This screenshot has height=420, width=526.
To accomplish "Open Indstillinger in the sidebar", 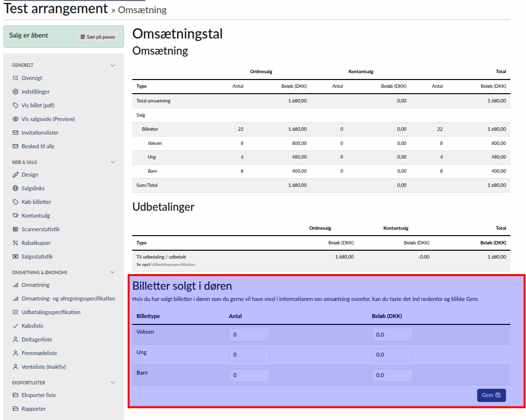I will (36, 92).
